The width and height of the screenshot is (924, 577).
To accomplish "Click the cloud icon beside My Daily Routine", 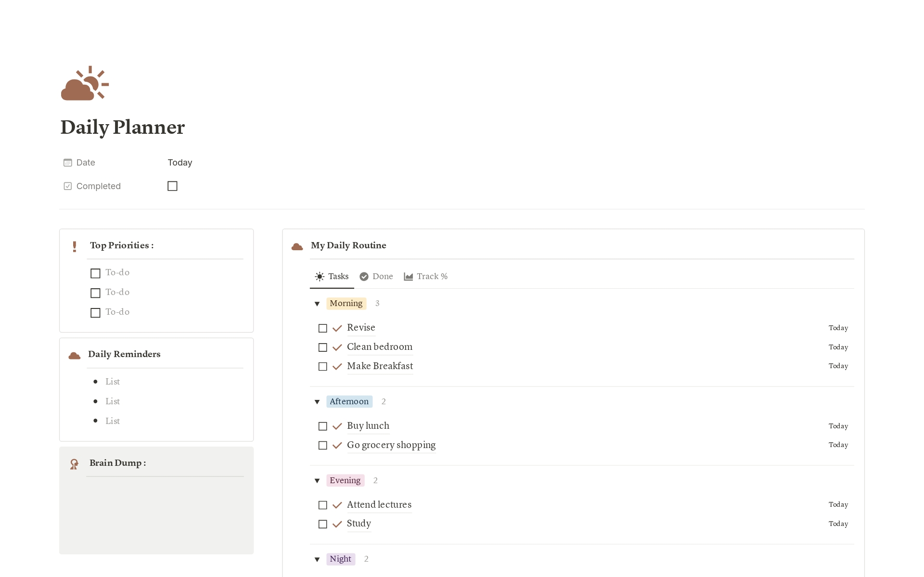I will (x=297, y=246).
